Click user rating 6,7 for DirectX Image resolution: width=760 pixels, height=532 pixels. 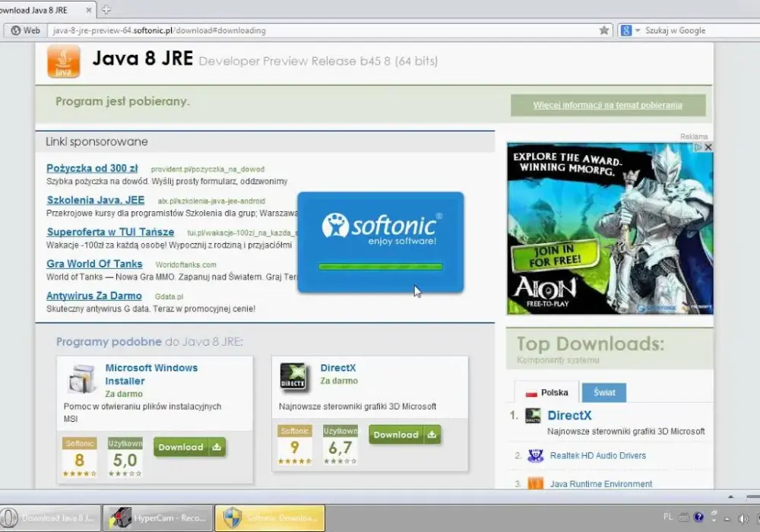[x=340, y=445]
